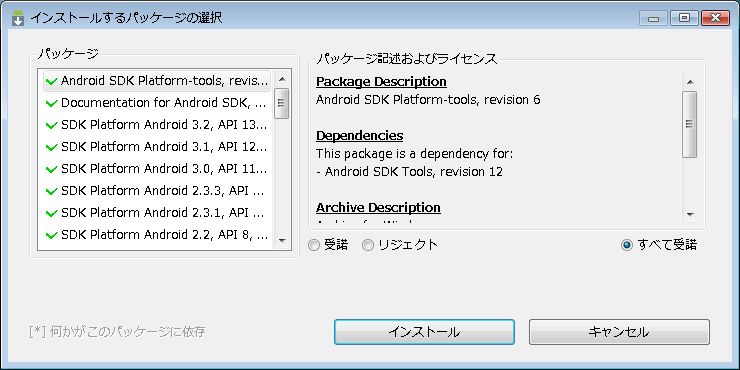The width and height of the screenshot is (740, 370).
Task: Click checkmark icon for SDK Platform Android 3.0
Action: 51,169
